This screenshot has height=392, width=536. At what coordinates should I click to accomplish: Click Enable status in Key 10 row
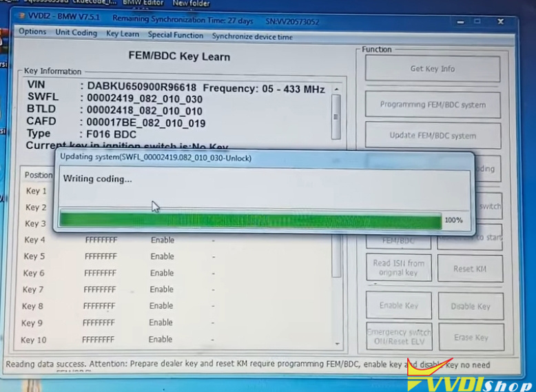pyautogui.click(x=161, y=340)
